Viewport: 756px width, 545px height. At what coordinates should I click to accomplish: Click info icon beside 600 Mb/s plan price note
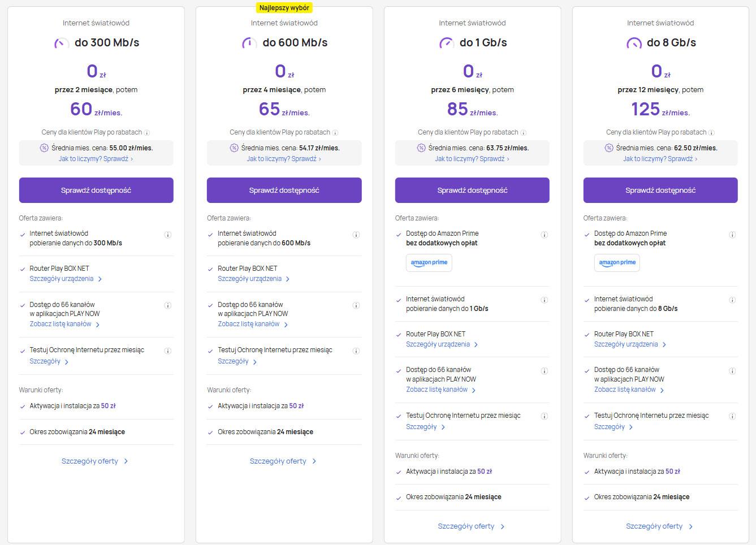click(335, 133)
